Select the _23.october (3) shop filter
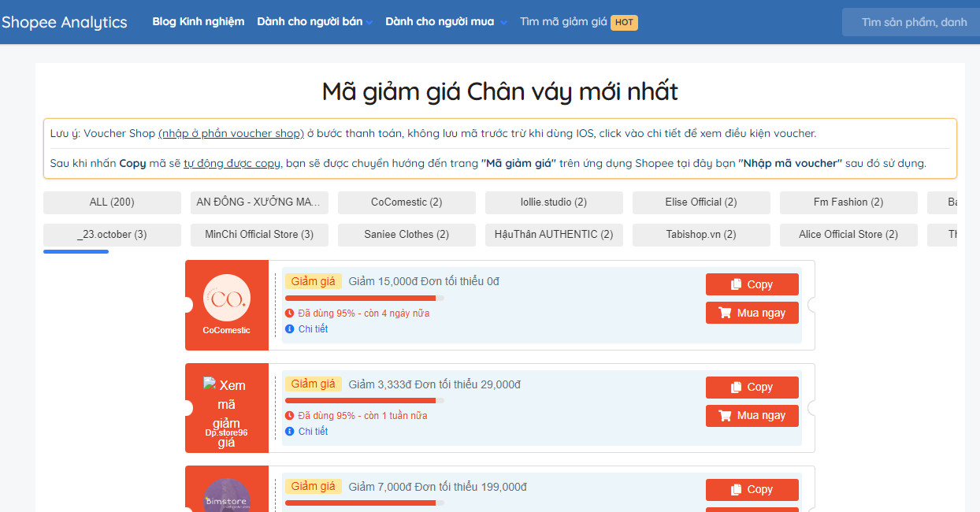 (x=112, y=235)
